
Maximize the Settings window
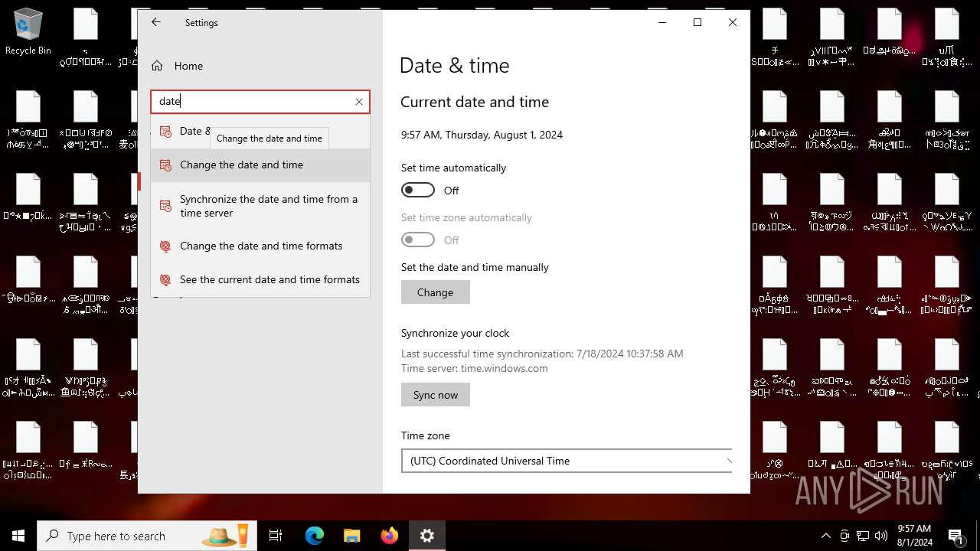(x=697, y=22)
